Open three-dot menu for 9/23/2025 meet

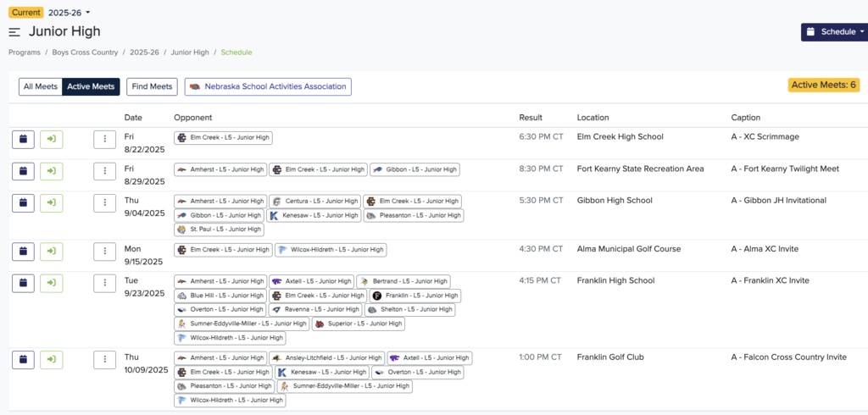104,283
